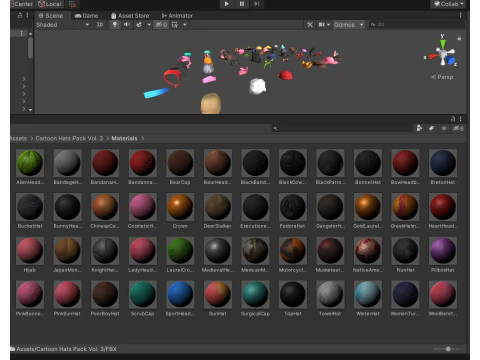This screenshot has height=360, width=480.
Task: Open the grid settings dropdown arrow
Action: tap(185, 25)
